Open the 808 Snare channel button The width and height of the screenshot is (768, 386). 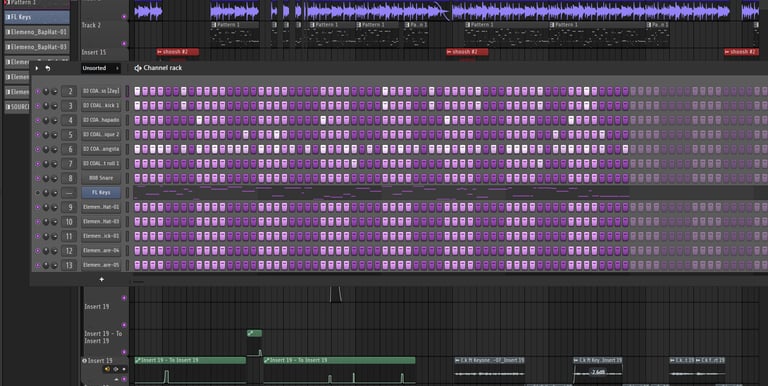(101, 178)
